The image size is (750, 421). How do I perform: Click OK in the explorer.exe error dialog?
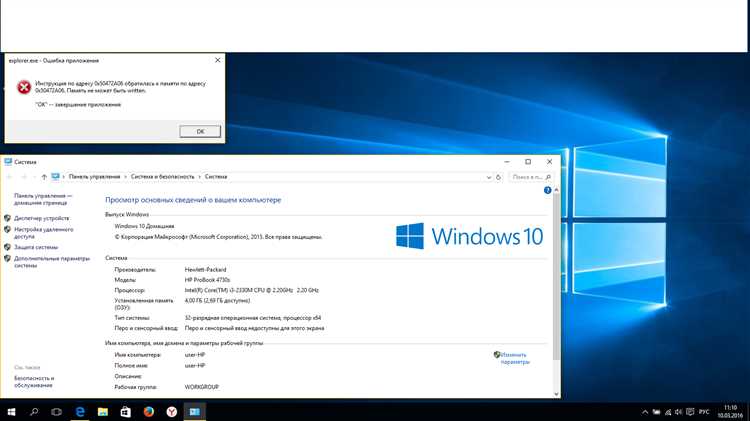[200, 131]
